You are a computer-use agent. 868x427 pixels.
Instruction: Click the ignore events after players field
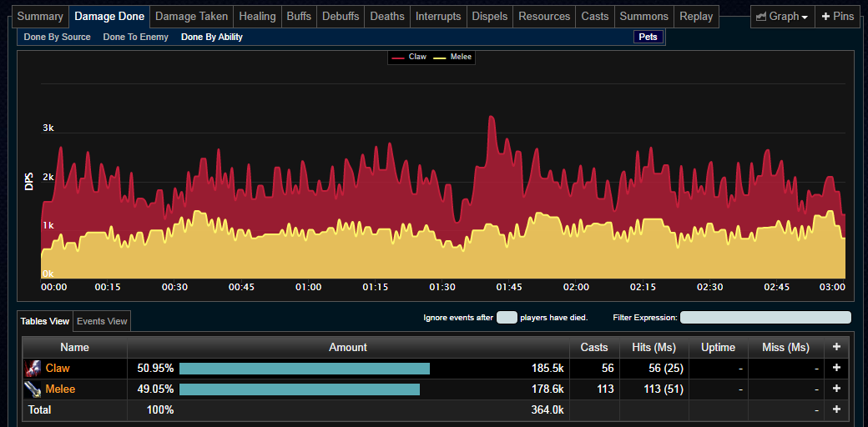coord(507,318)
